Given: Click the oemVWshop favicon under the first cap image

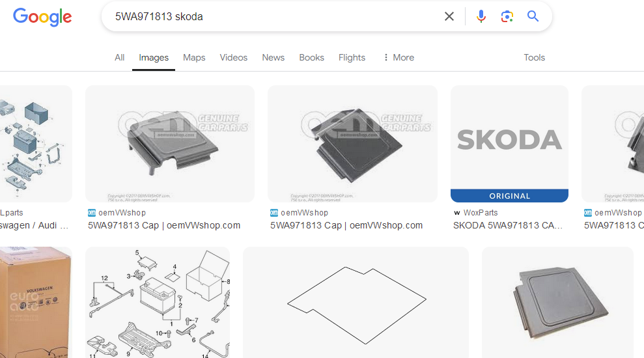Looking at the screenshot, I should [92, 213].
